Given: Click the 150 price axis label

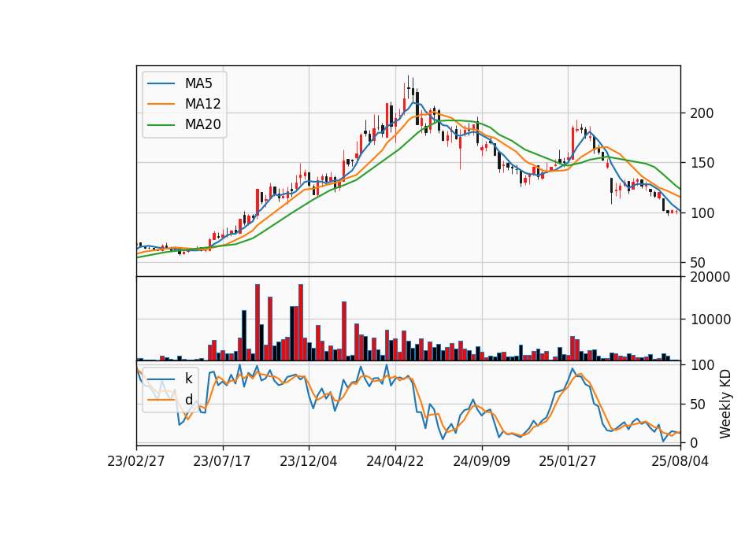Looking at the screenshot, I should coord(702,163).
